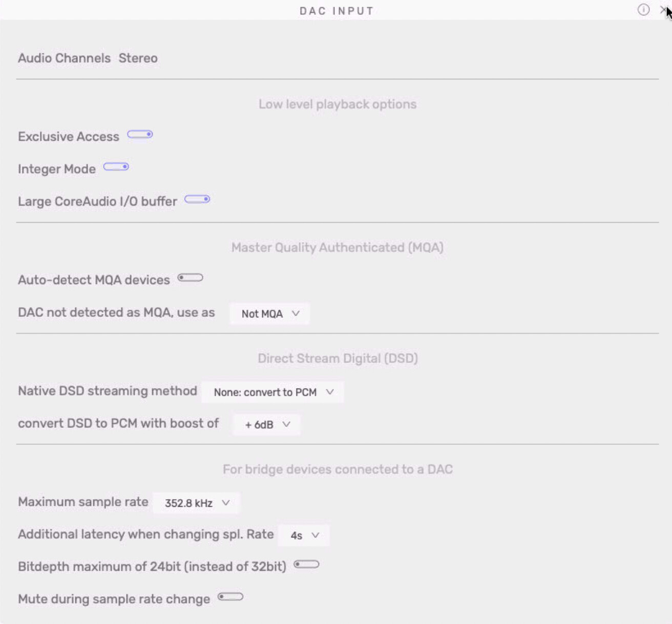
Task: Enable Auto-detect MQA devices switch
Action: (191, 278)
